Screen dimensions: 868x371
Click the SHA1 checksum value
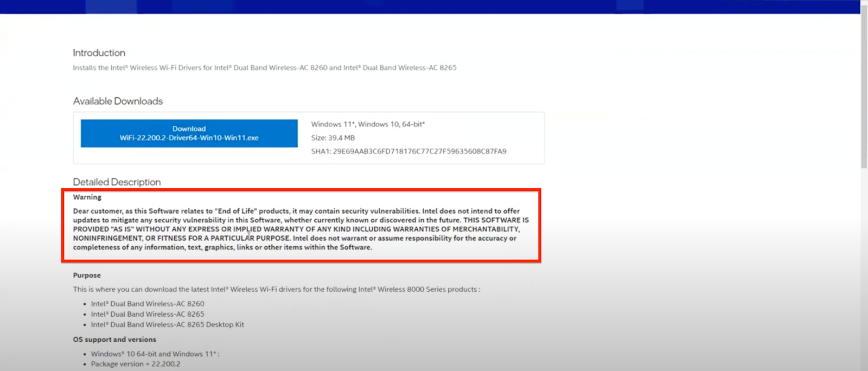pyautogui.click(x=419, y=151)
